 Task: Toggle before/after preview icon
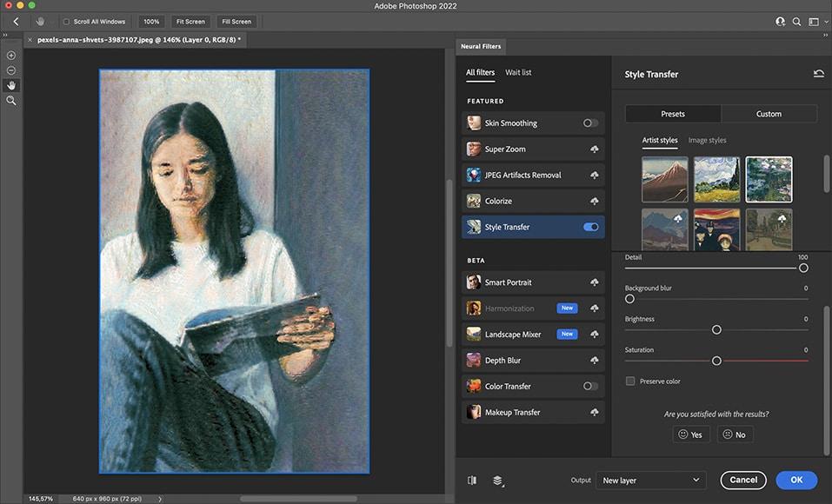pos(472,480)
